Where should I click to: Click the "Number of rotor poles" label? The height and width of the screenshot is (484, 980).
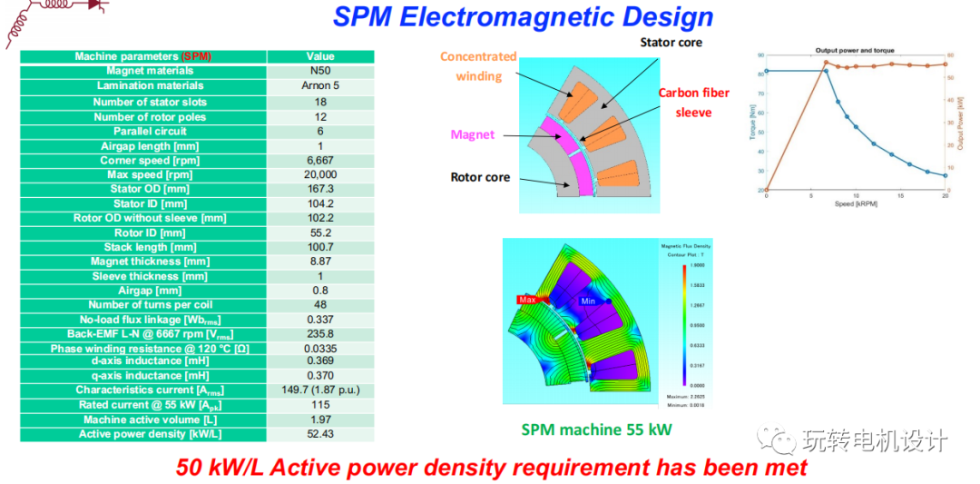[150, 117]
